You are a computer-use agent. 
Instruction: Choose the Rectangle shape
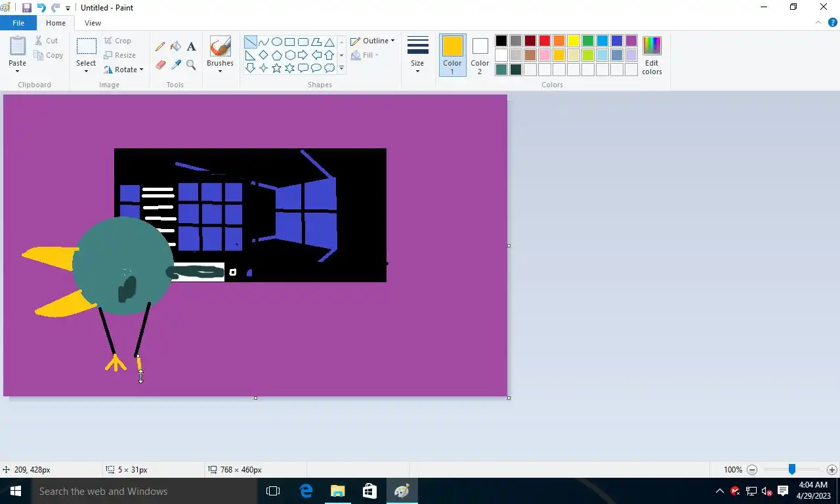(x=290, y=42)
